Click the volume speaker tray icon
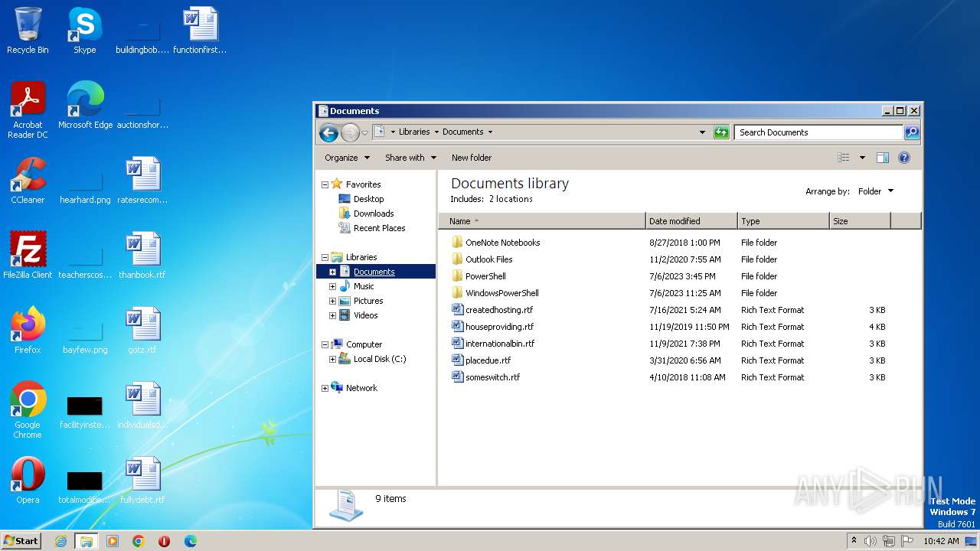This screenshot has width=980, height=551. [x=871, y=541]
